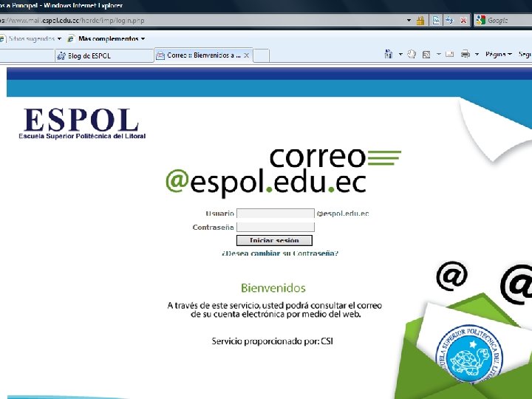Expand the Más complementos dropdown
The image size is (532, 399).
point(143,38)
